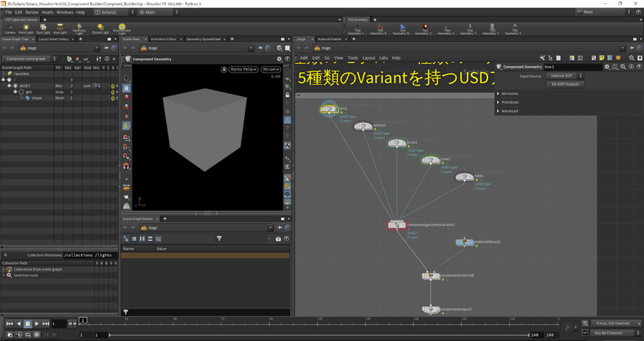This screenshot has width=644, height=341.
Task: Toggle realtime playback on the playbar
Action: click(x=36, y=334)
